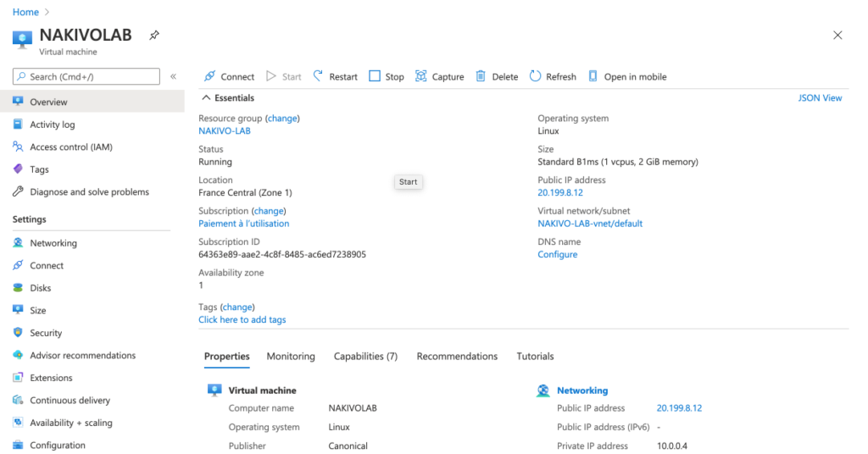The width and height of the screenshot is (868, 454).
Task: Open NAKIVO-LAB resource group link
Action: click(x=225, y=130)
